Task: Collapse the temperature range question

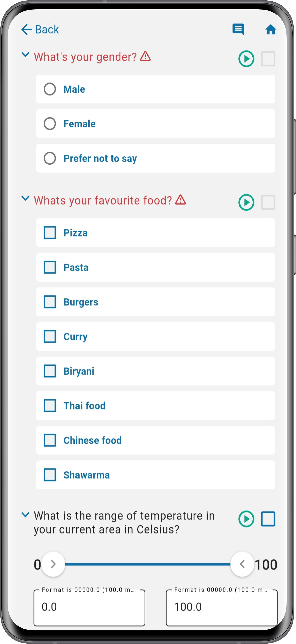Action: click(25, 515)
